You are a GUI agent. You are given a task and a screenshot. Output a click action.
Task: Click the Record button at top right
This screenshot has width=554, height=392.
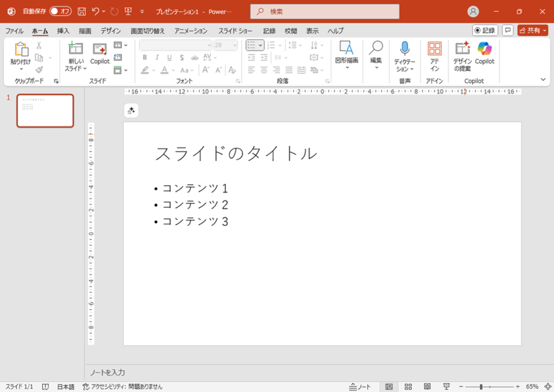485,30
